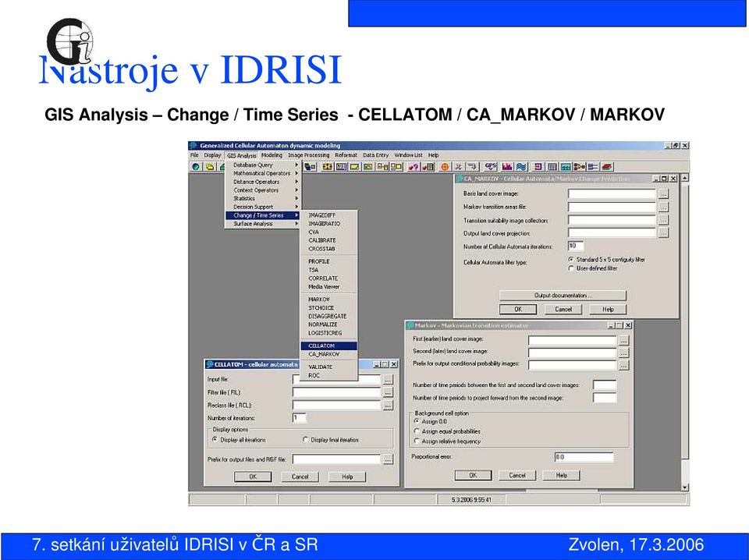
Task: Expand the Distance Operators submenu
Action: point(263,182)
